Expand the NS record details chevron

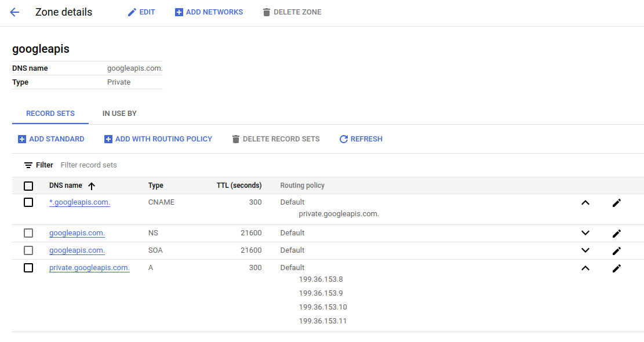[x=585, y=233]
